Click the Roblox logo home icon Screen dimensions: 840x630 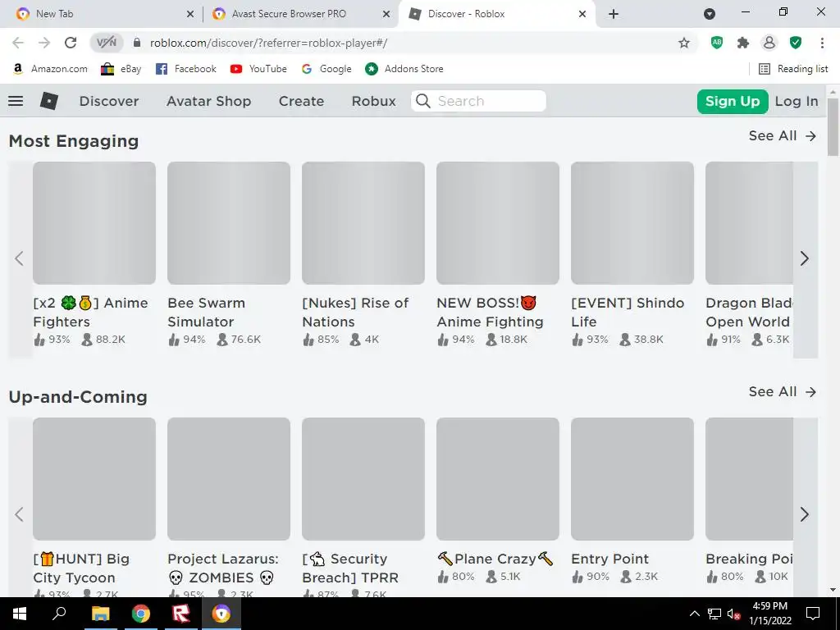click(x=49, y=101)
